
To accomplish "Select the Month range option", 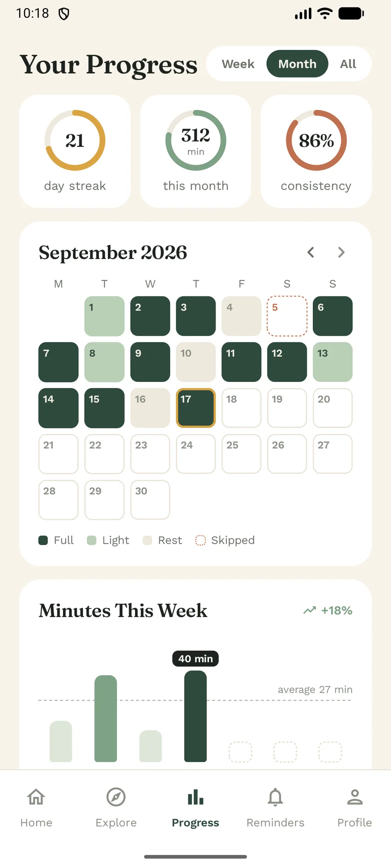I will coord(297,64).
